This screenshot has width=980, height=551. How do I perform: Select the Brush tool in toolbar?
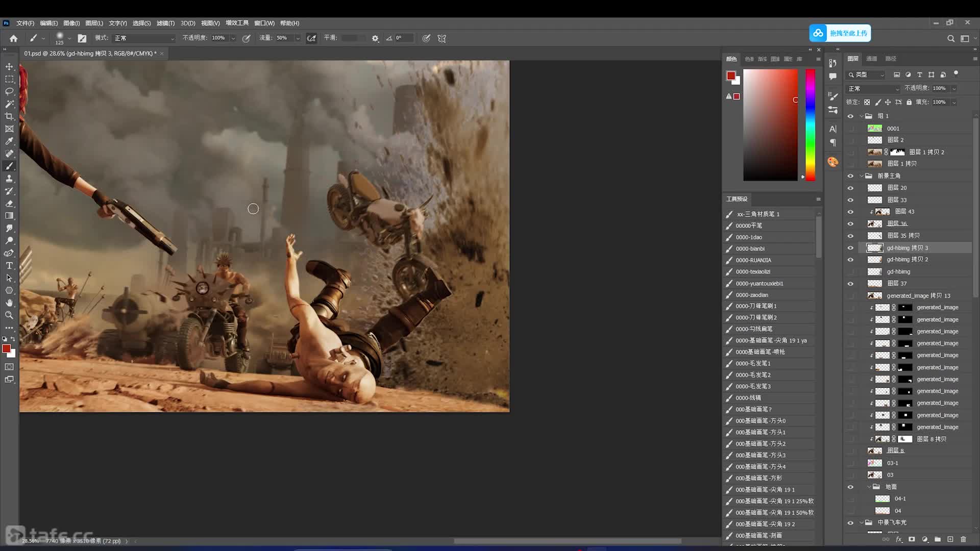[x=9, y=166]
